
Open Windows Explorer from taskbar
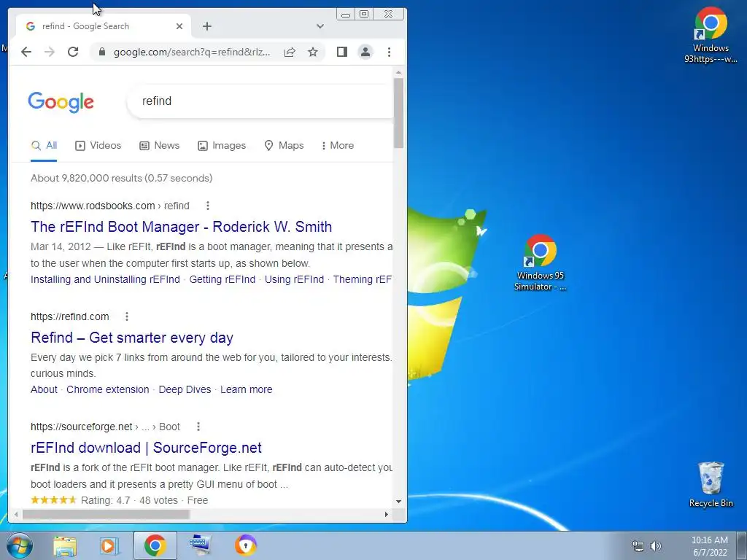(x=65, y=545)
